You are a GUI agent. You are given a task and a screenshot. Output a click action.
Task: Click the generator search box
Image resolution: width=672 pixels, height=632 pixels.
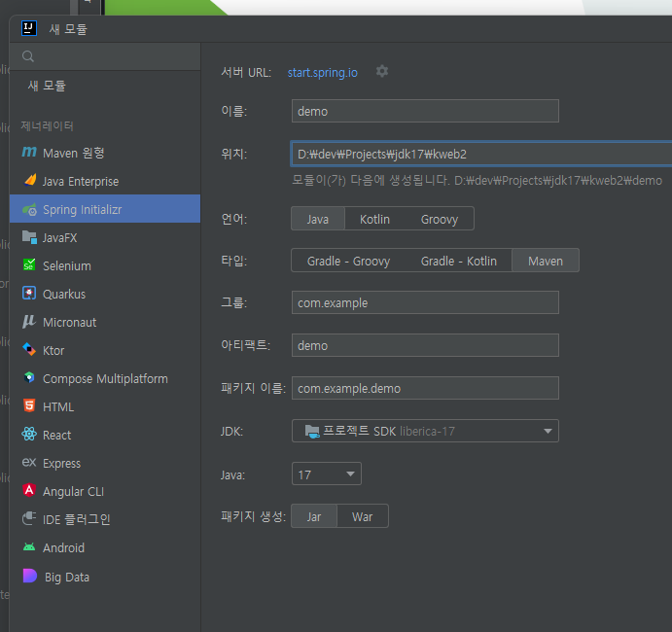coord(105,56)
